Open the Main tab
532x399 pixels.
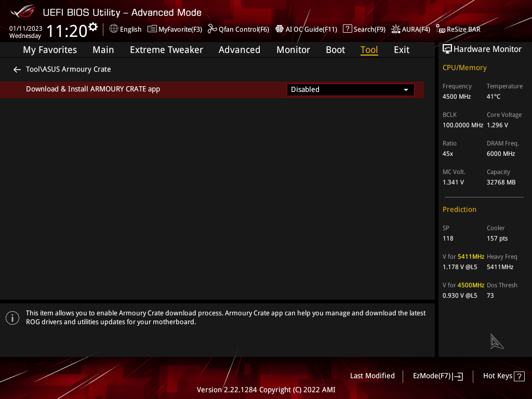pyautogui.click(x=103, y=50)
